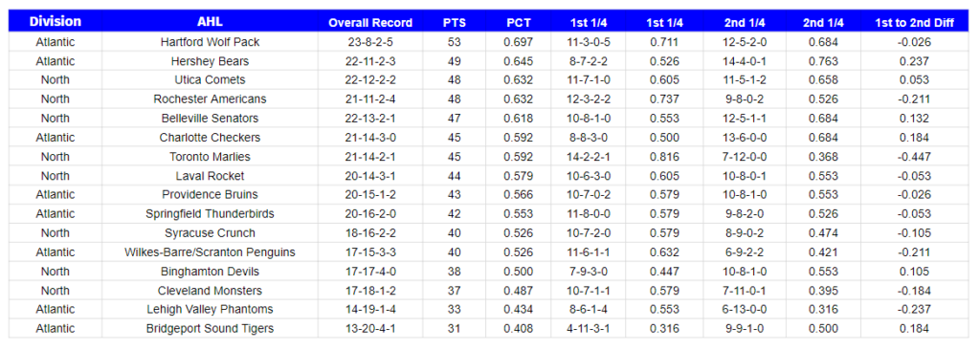Click Hartford Wolf Pack overall record 23-8-2-5
Screen dimensions: 980x350
[370, 42]
